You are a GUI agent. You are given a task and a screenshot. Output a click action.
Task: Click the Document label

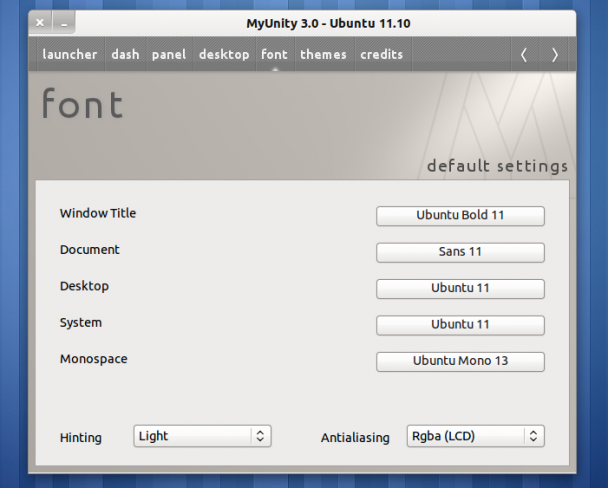90,250
